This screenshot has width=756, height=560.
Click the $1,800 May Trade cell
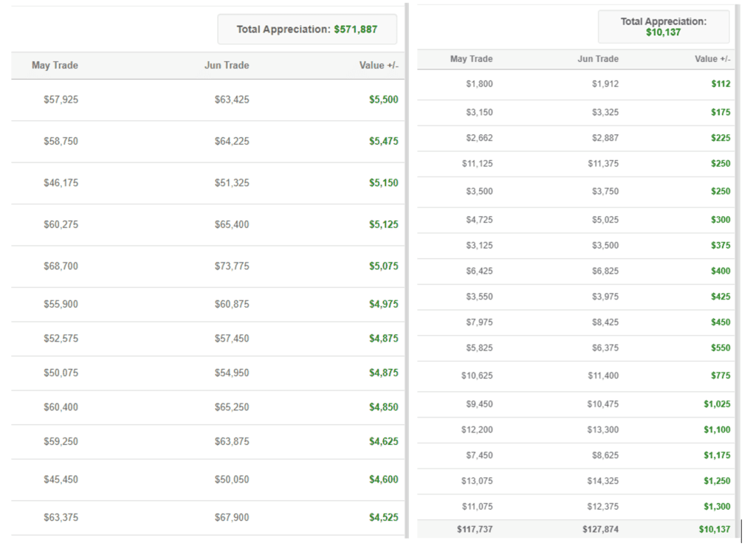pyautogui.click(x=479, y=84)
